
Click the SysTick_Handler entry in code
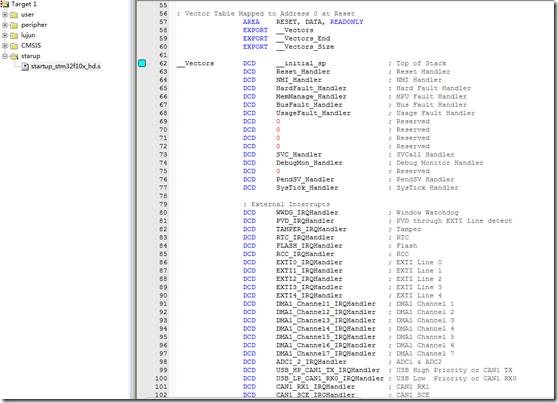click(307, 188)
